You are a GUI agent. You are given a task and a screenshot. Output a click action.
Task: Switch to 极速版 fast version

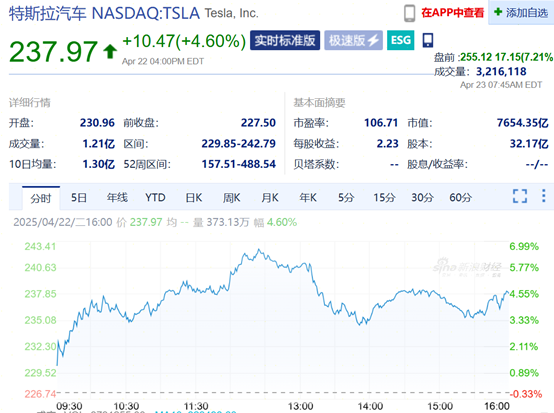click(353, 40)
